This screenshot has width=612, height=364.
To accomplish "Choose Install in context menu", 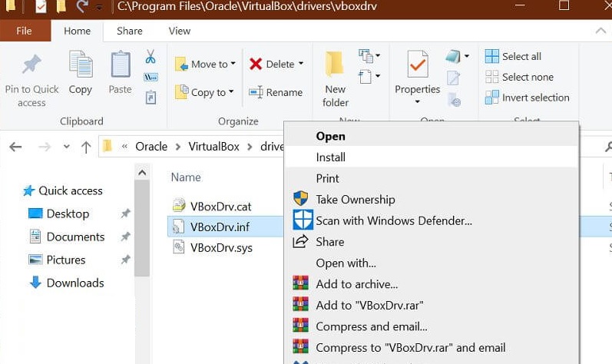I will tap(432, 157).
